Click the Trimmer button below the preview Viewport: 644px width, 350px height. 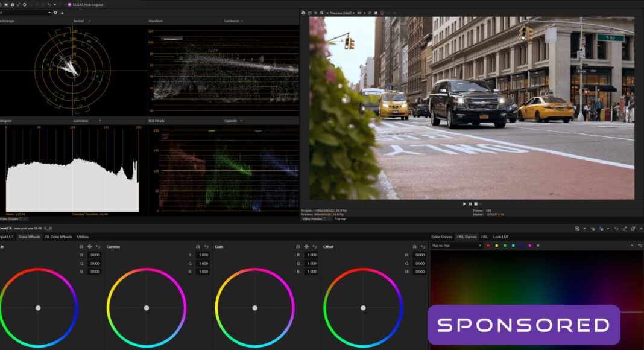tap(339, 218)
